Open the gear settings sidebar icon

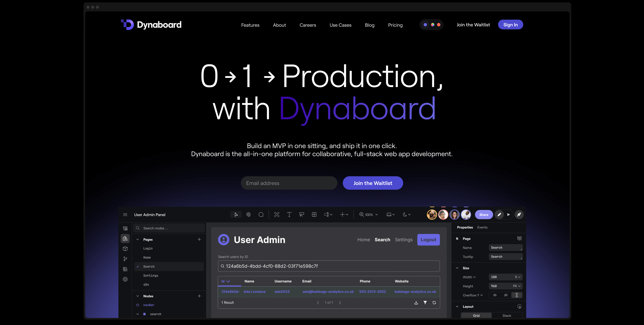(x=125, y=279)
